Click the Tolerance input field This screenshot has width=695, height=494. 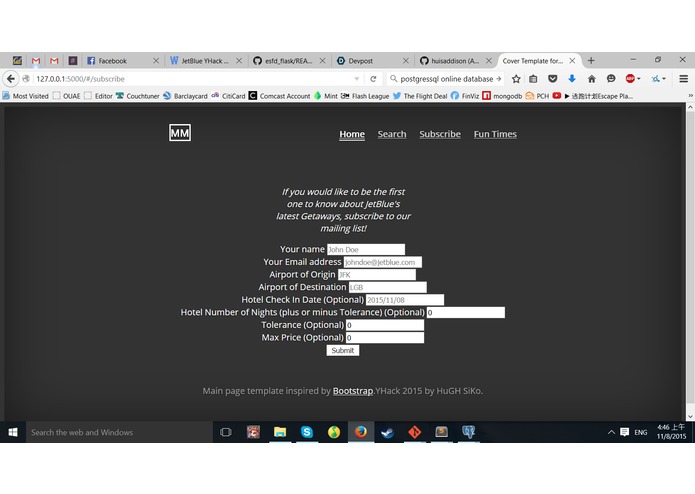[385, 325]
